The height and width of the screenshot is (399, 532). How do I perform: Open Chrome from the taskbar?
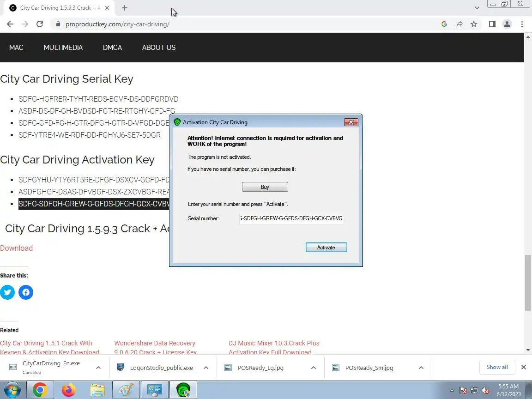40,390
